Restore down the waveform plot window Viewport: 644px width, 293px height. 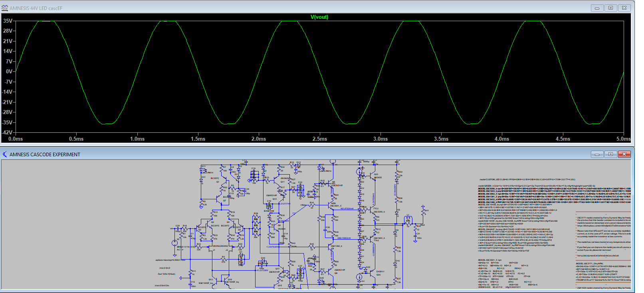point(610,8)
